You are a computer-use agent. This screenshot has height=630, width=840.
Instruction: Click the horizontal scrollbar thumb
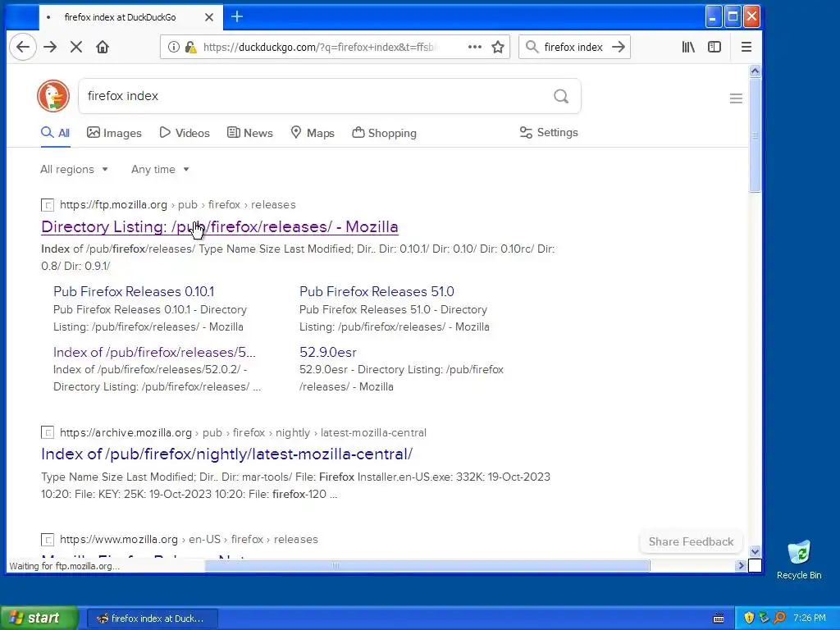(427, 566)
